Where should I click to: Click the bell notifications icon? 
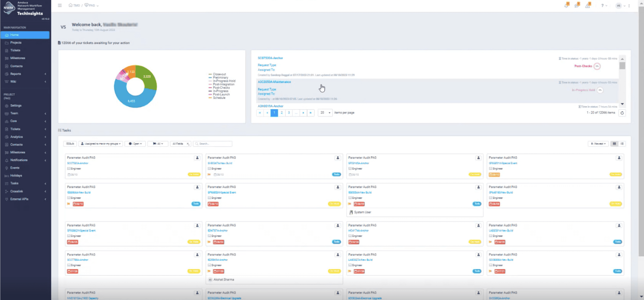(566, 5)
